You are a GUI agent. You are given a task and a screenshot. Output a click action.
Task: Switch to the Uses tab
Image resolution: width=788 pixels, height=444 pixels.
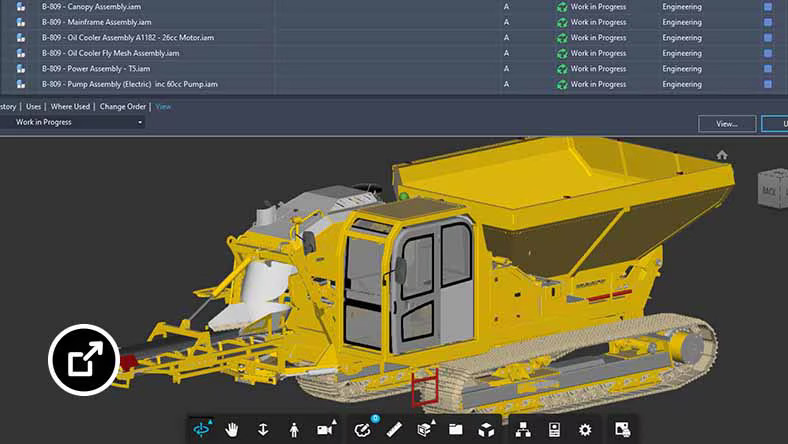(x=33, y=107)
